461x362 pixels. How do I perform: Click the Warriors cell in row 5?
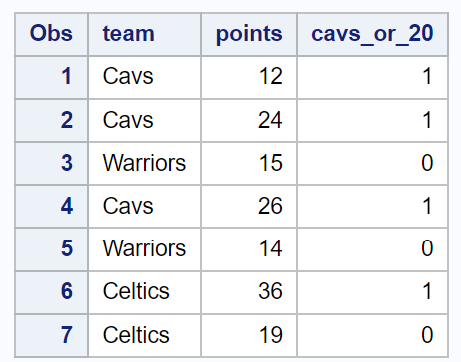145,249
